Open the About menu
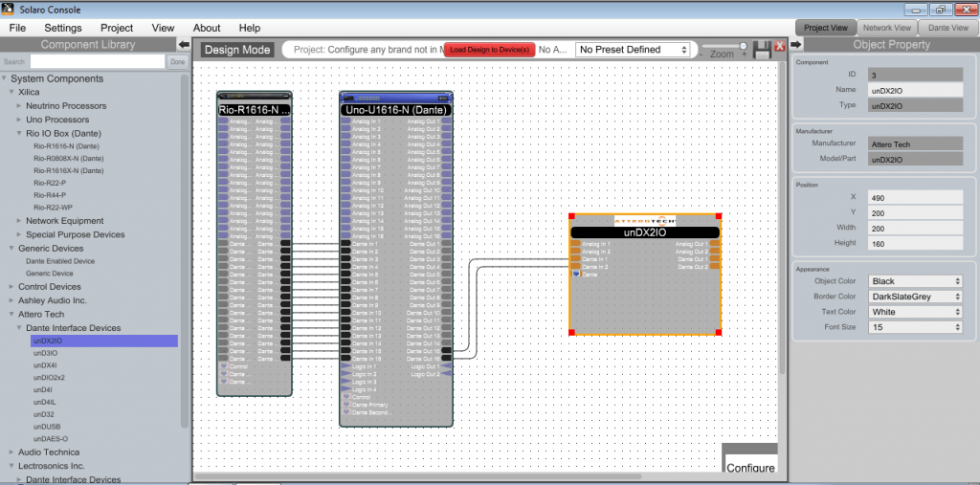The image size is (980, 485). point(207,28)
